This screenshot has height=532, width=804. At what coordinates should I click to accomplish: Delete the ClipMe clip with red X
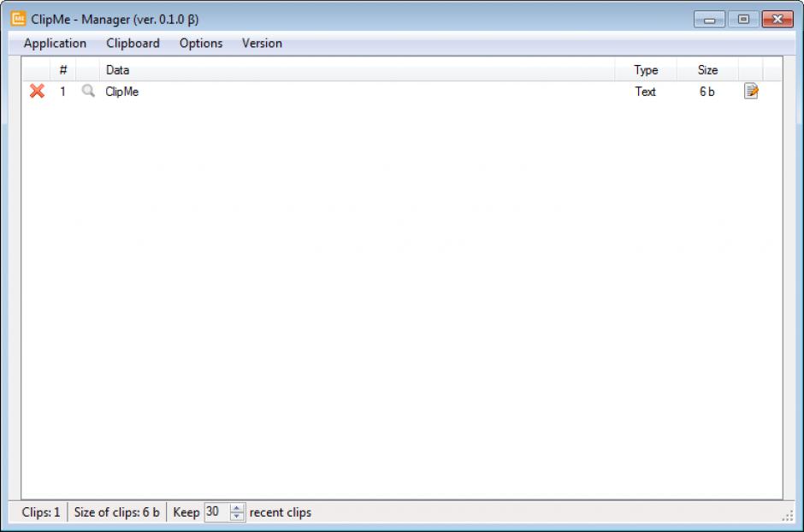(x=37, y=92)
